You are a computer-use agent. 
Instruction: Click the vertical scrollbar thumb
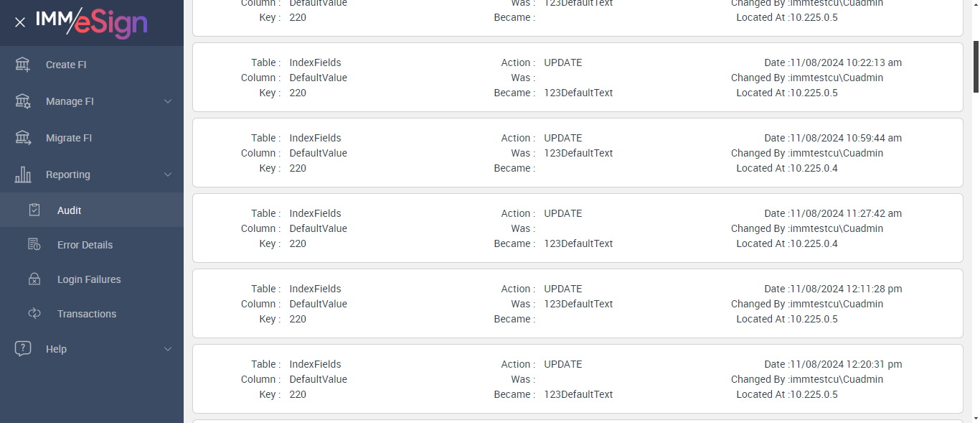[976, 65]
